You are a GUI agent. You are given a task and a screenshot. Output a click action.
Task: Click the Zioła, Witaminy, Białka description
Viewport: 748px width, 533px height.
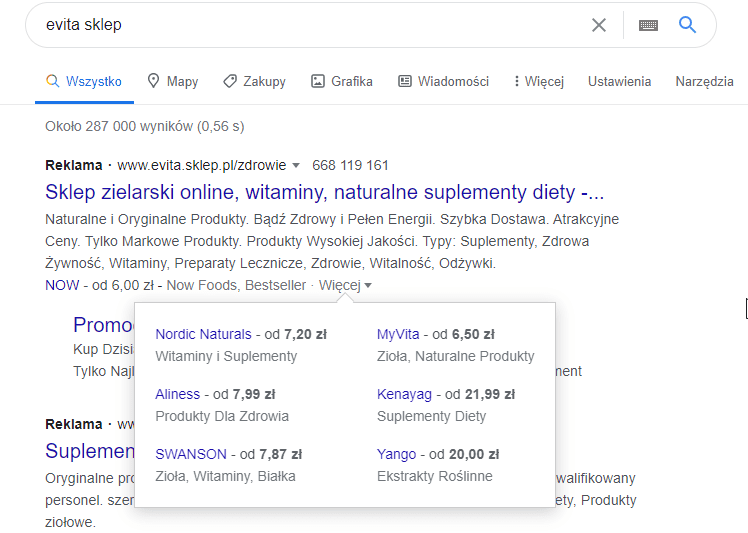(x=225, y=476)
